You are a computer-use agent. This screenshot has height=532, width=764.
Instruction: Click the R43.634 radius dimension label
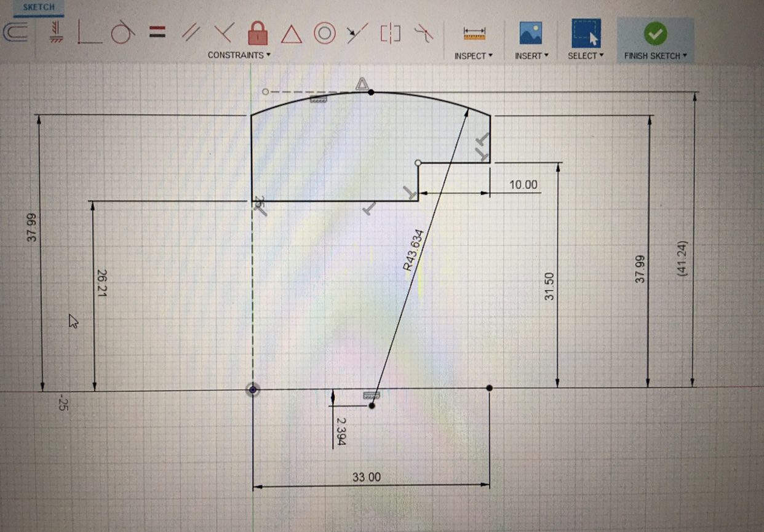[413, 250]
